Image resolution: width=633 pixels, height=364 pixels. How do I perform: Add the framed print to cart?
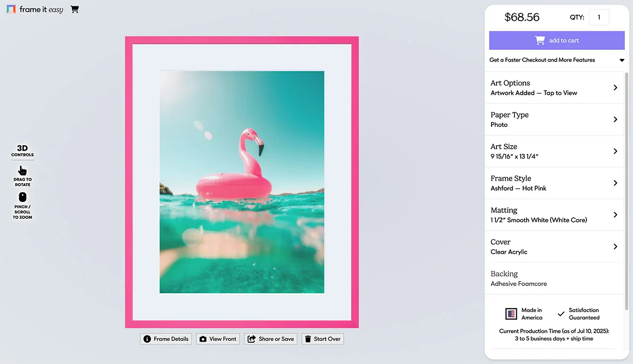click(557, 40)
